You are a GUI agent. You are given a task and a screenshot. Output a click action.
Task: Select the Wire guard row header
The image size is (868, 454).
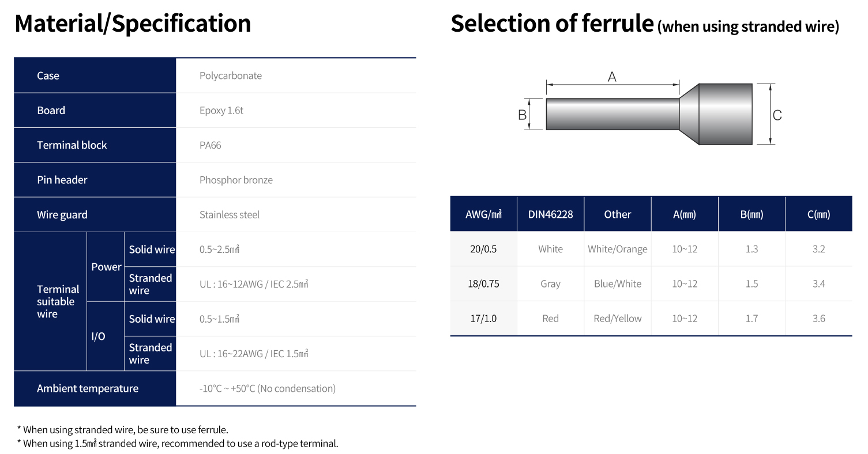point(95,214)
